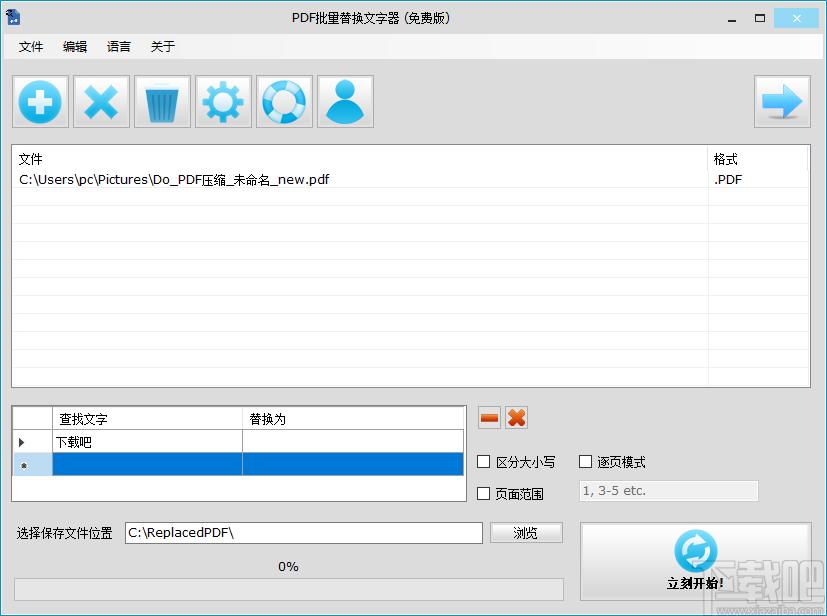Click the highlighted new-row find-text cell
The height and width of the screenshot is (616, 827).
[x=147, y=464]
